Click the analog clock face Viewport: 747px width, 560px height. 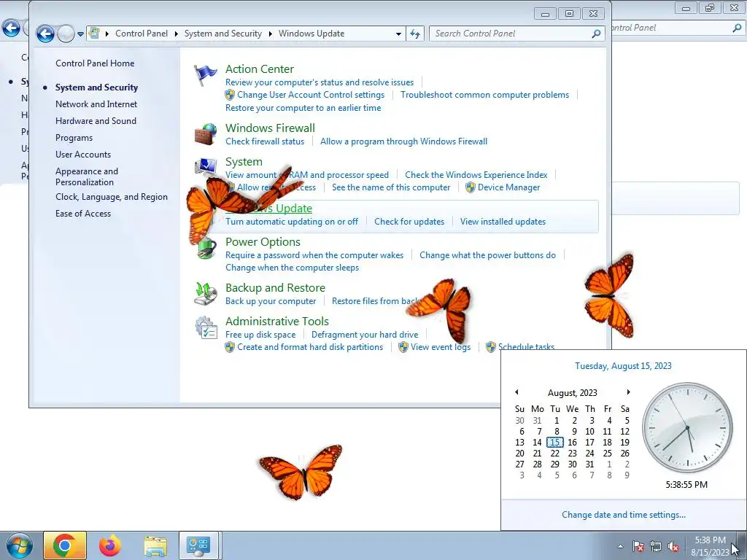tap(687, 427)
